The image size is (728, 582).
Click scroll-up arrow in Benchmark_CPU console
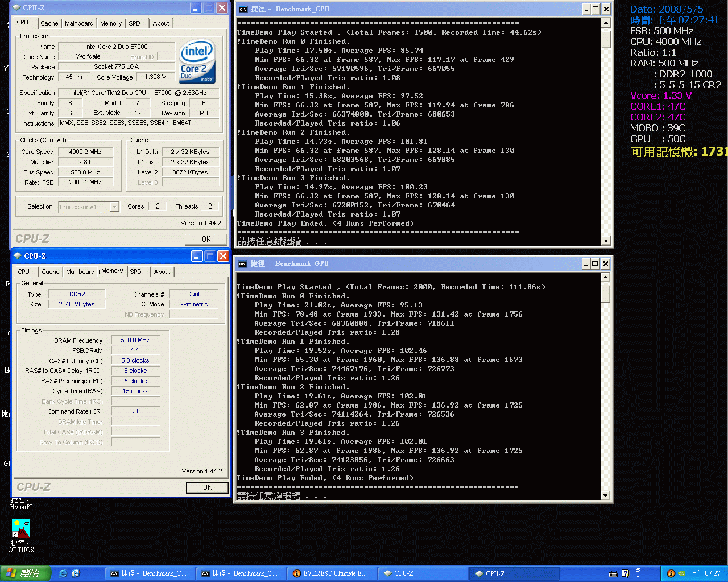coord(606,23)
